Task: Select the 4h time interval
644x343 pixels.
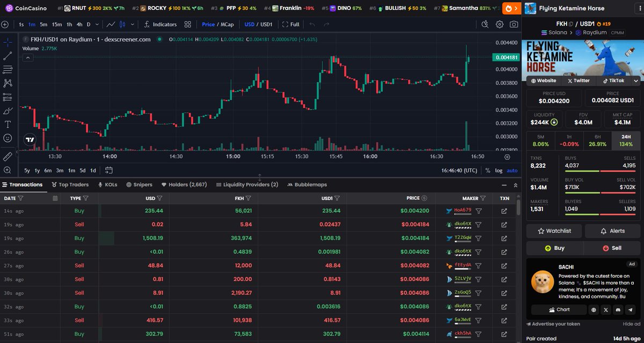Action: pos(79,24)
